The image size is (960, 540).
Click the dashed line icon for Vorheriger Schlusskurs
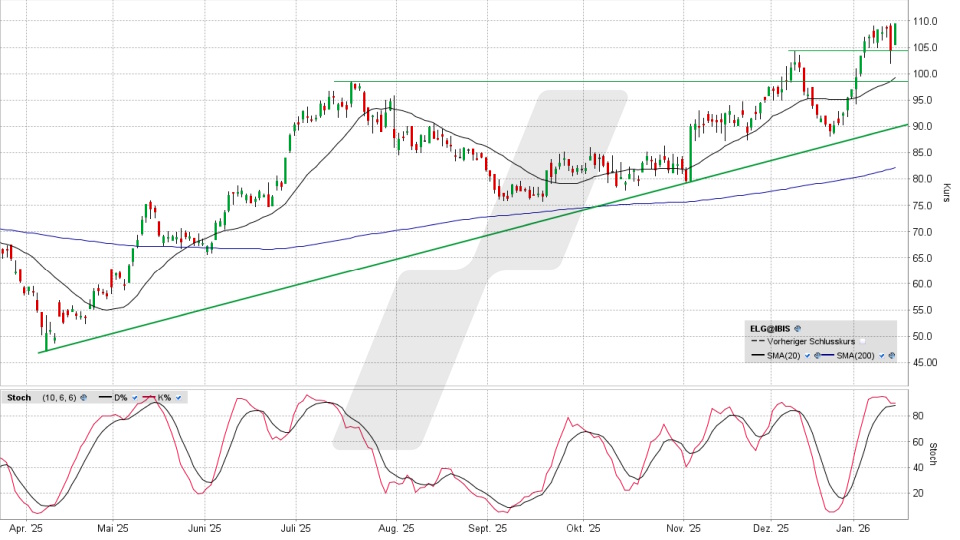click(757, 342)
